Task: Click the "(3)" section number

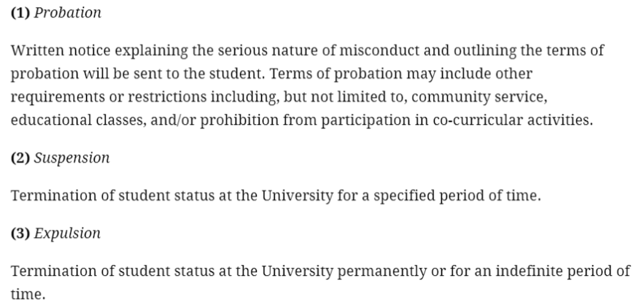Action: (20, 233)
